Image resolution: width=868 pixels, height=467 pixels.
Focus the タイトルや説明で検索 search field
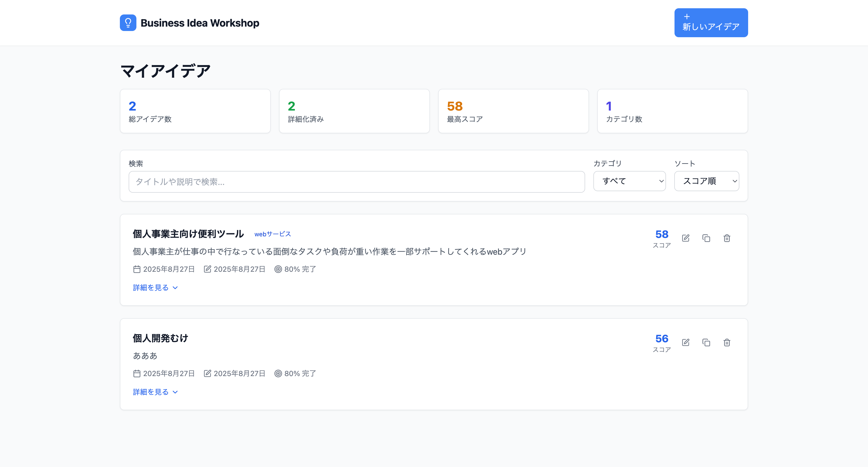[x=356, y=182]
